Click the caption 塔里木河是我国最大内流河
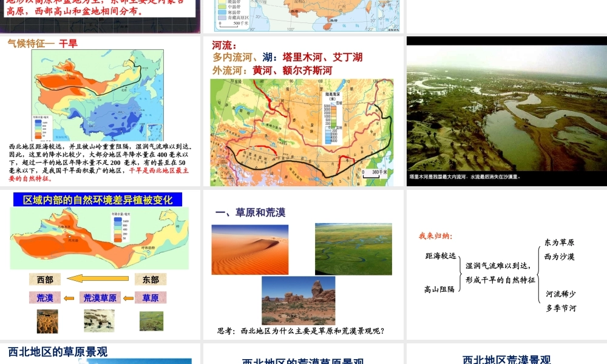 [438, 177]
